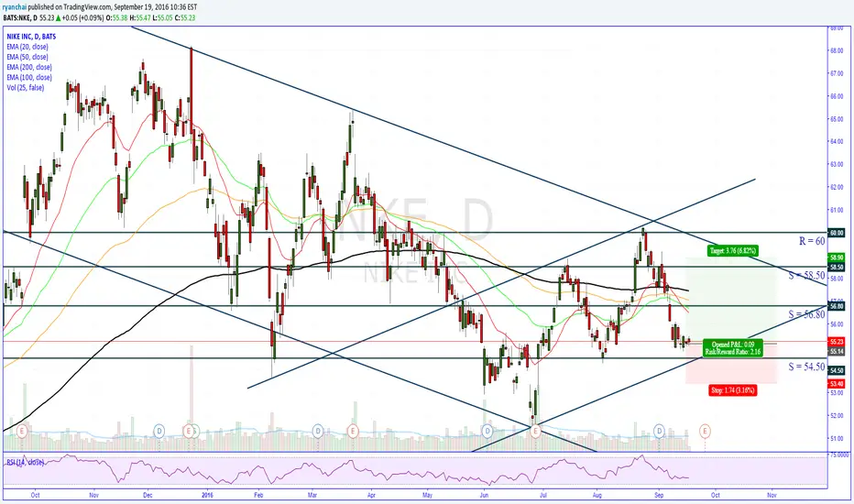Screen dimensions: 854x504
Task: Click the Jun label on time axis
Action: tap(484, 495)
